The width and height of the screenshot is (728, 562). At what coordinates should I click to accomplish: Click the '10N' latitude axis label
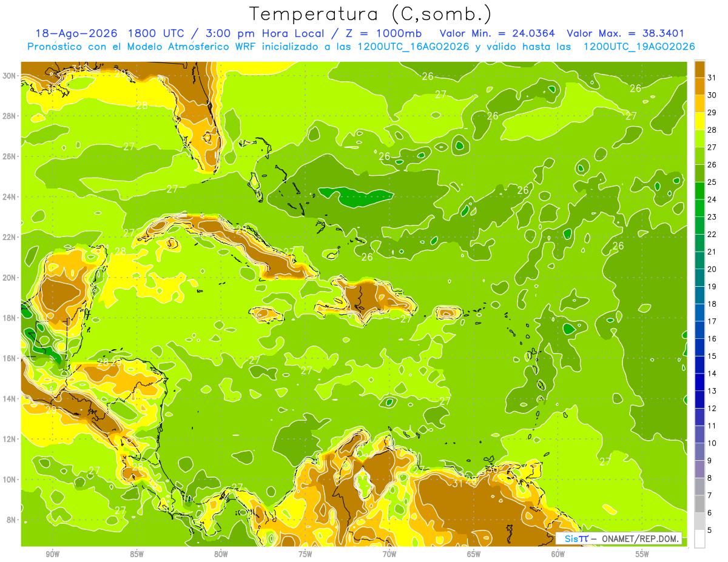point(10,480)
